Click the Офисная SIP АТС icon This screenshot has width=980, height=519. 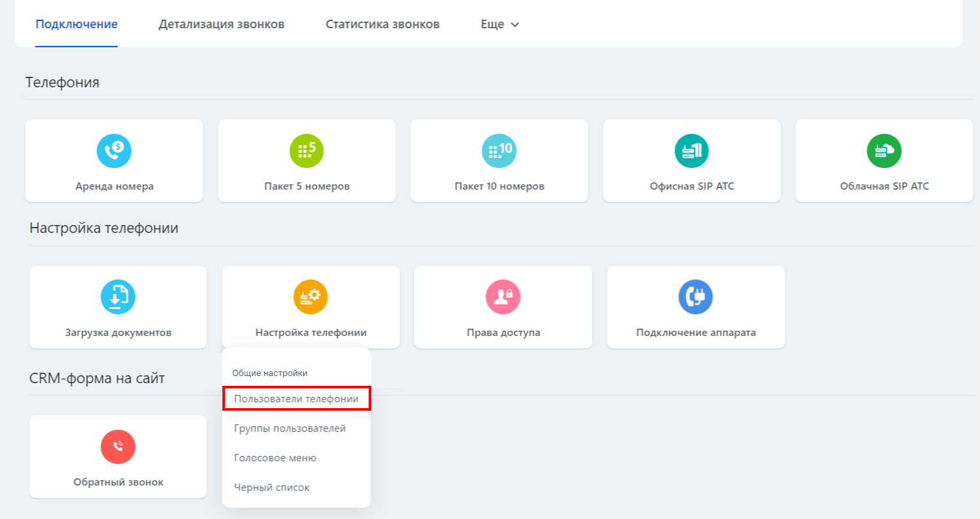point(691,151)
